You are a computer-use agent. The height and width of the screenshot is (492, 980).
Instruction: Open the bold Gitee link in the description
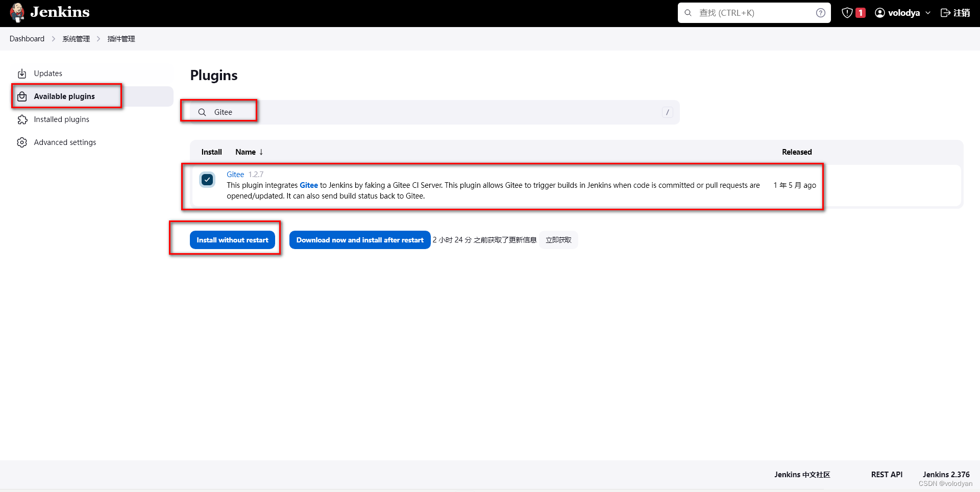(x=309, y=185)
